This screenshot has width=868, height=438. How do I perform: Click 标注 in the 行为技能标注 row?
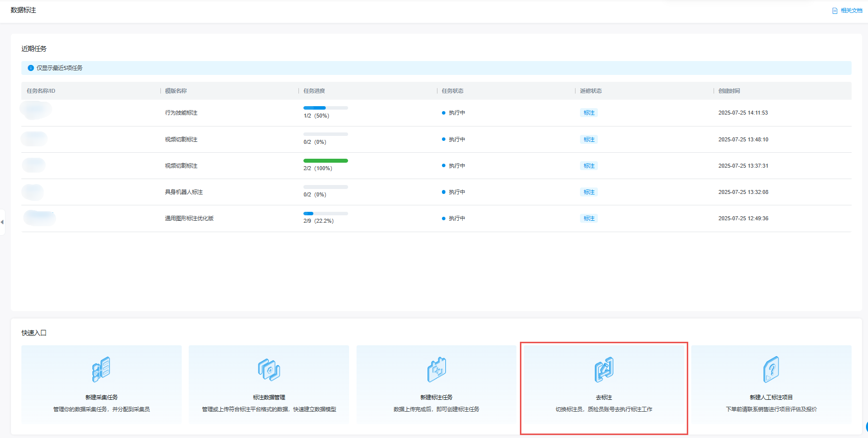[x=589, y=113]
